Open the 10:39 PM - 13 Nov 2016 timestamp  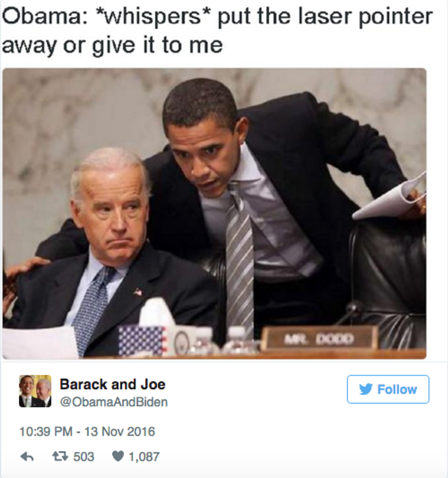click(87, 432)
